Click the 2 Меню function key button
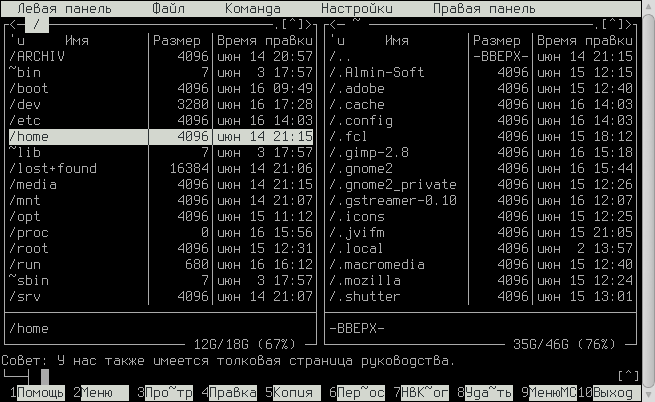 pos(101,393)
